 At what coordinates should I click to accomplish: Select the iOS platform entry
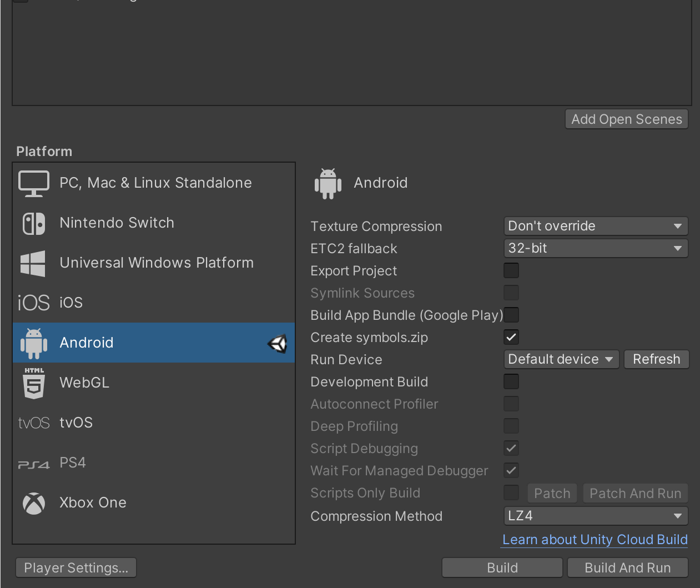pos(71,303)
